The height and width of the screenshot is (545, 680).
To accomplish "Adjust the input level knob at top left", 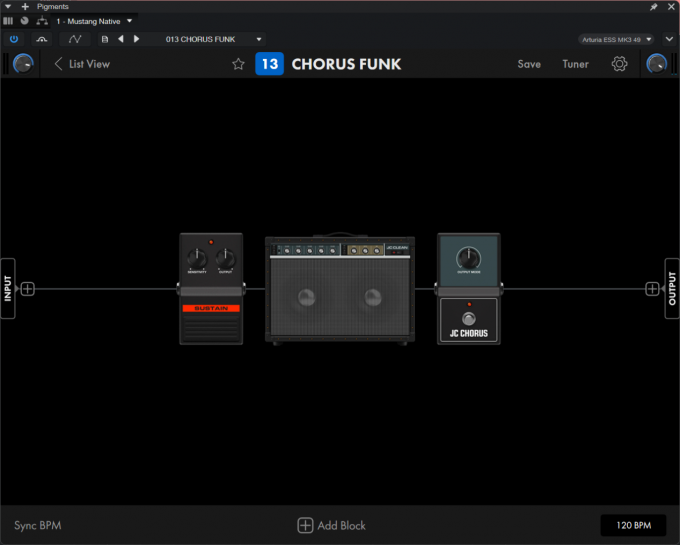I will pos(23,64).
